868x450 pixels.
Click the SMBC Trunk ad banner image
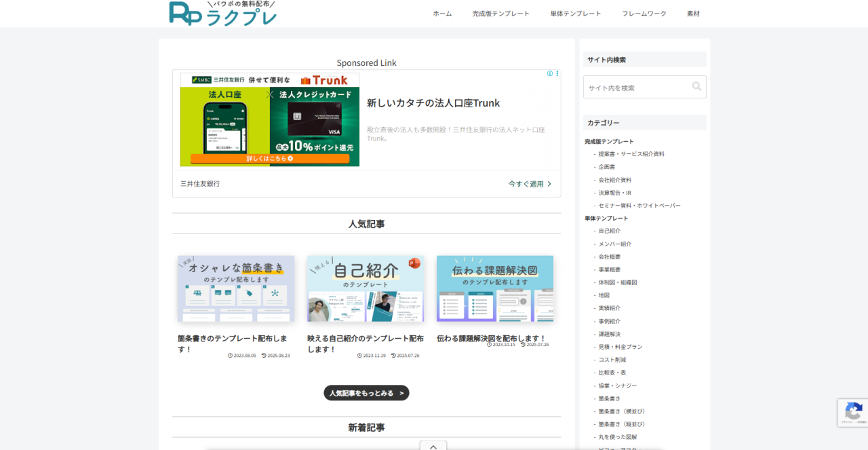270,120
